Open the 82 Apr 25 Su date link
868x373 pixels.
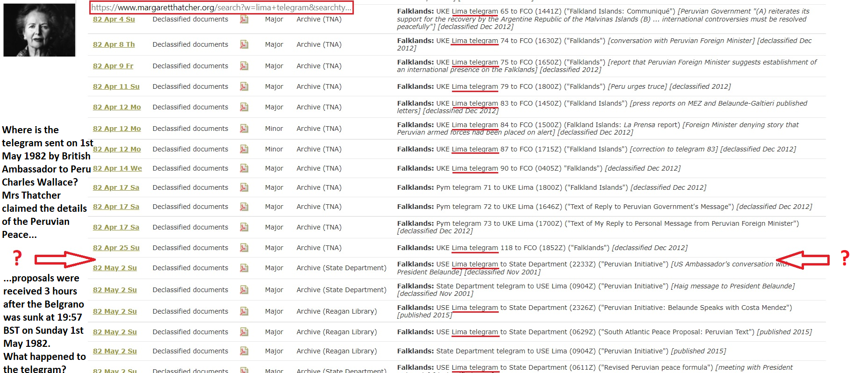pyautogui.click(x=116, y=248)
